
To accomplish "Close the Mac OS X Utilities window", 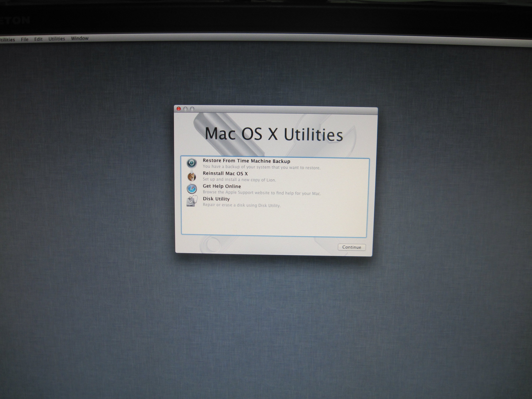I will tap(179, 109).
